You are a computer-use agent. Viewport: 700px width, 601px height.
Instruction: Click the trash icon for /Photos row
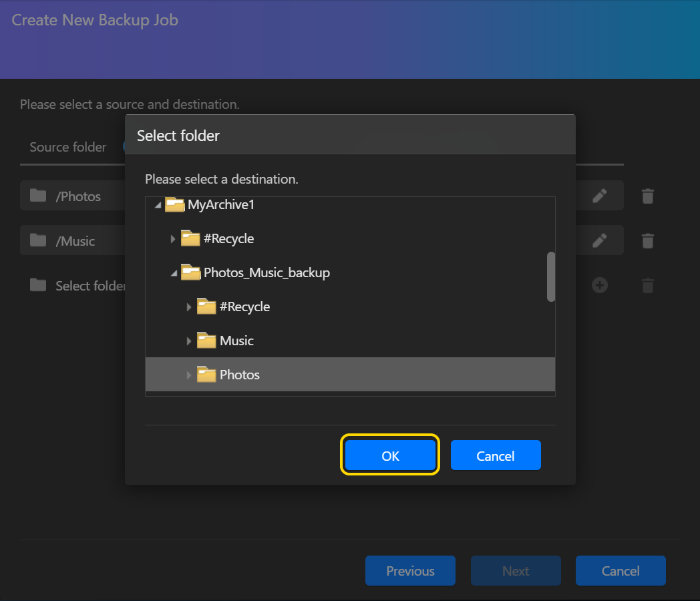point(647,196)
